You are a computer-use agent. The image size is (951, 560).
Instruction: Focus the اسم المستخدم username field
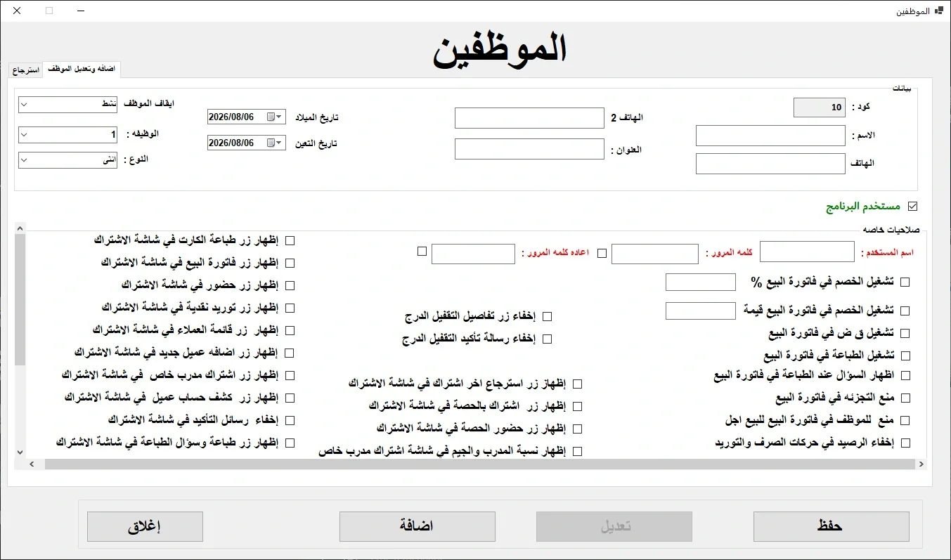point(807,252)
